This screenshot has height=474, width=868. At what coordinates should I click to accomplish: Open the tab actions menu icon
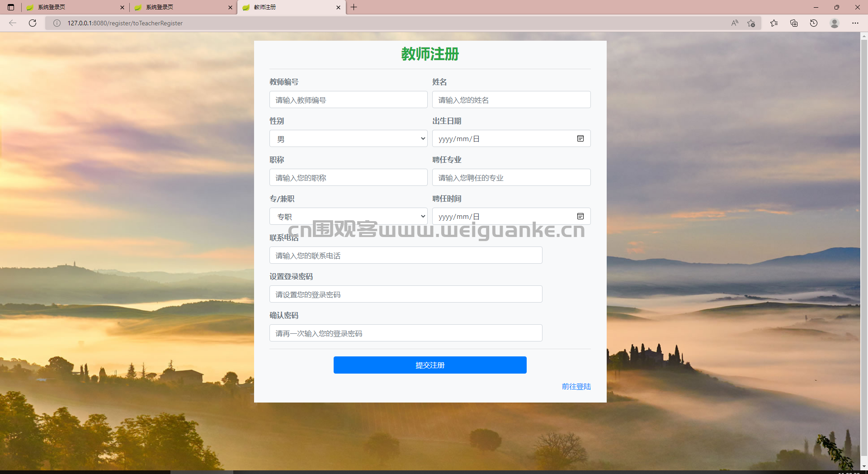(x=11, y=7)
